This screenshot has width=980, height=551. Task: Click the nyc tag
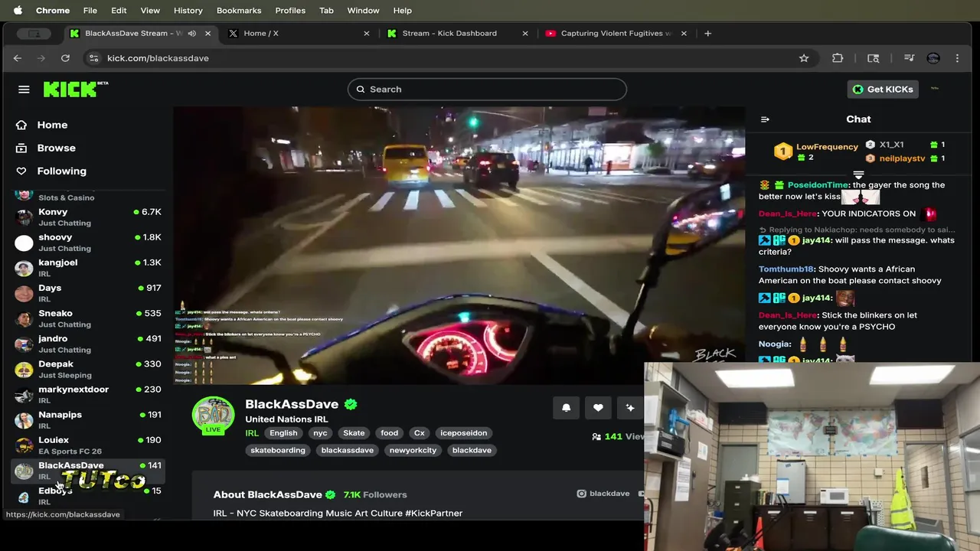point(320,433)
